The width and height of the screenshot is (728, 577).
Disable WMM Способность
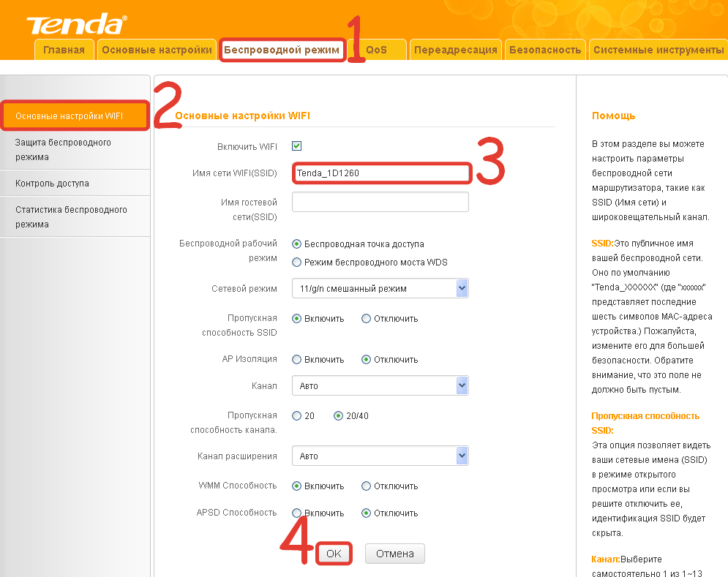click(x=367, y=486)
